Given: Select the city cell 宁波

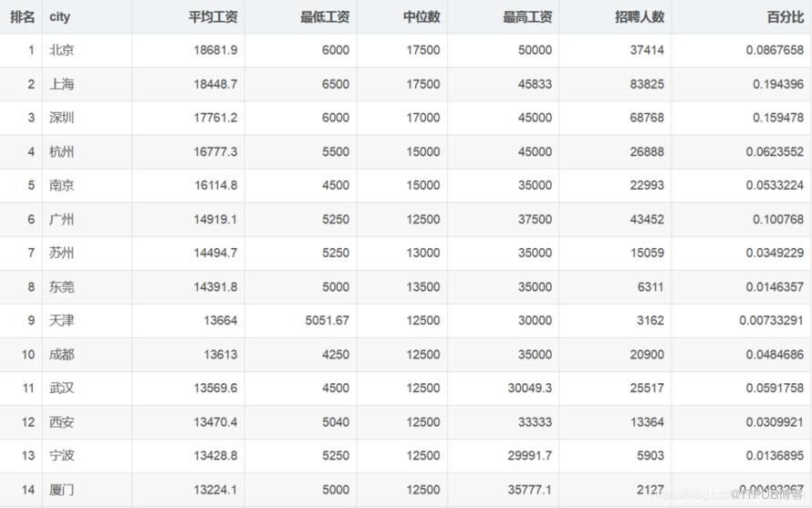Looking at the screenshot, I should tap(62, 456).
